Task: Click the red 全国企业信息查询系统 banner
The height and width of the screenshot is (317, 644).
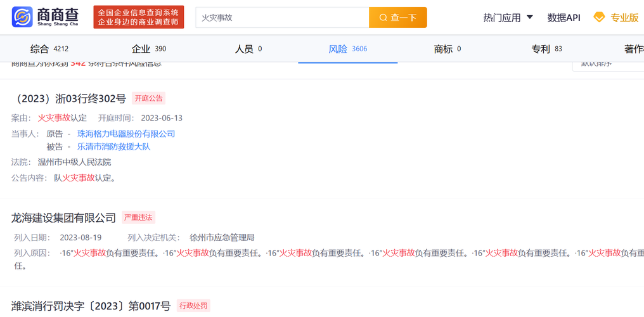Action: 139,17
